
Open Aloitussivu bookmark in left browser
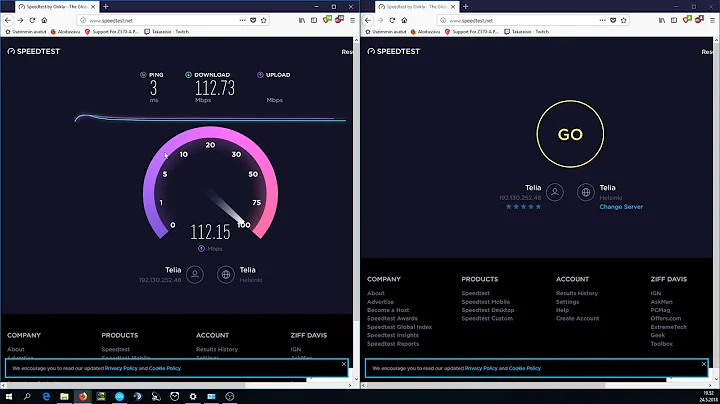point(65,32)
